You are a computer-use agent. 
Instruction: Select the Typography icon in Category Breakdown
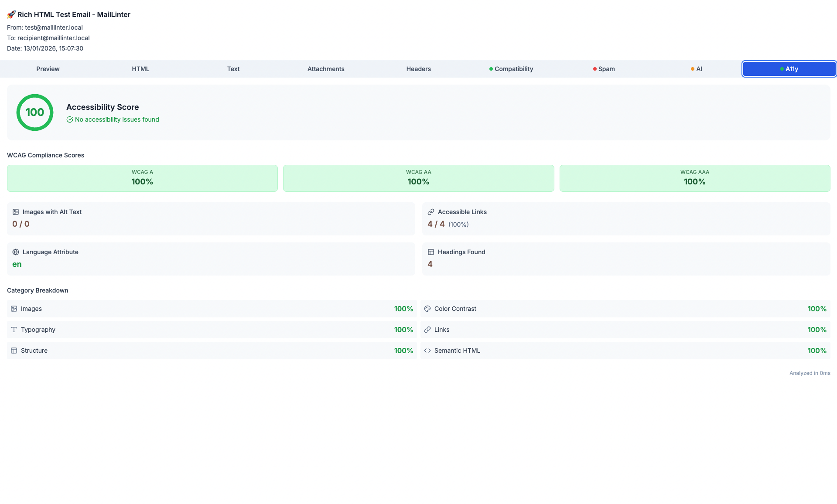[x=14, y=329]
